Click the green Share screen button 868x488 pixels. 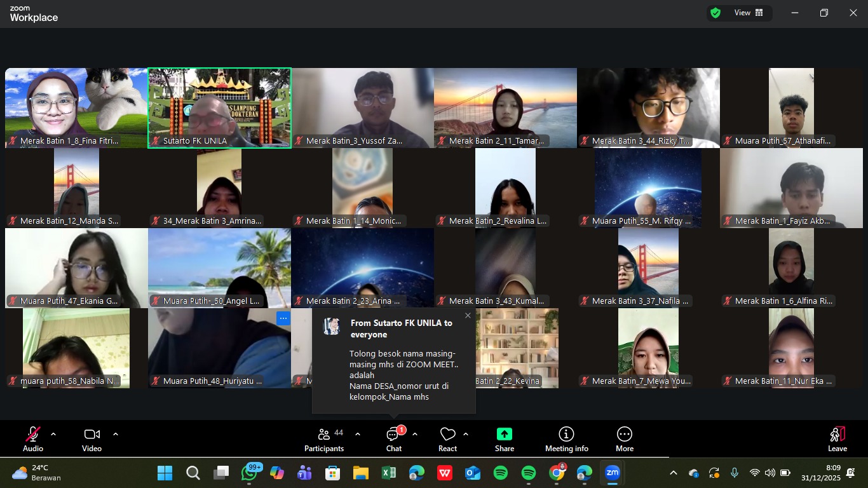point(504,439)
